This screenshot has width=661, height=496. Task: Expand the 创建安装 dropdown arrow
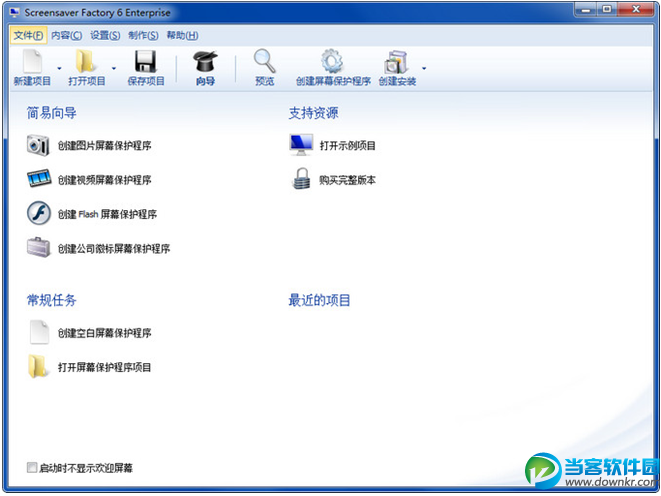coord(424,68)
